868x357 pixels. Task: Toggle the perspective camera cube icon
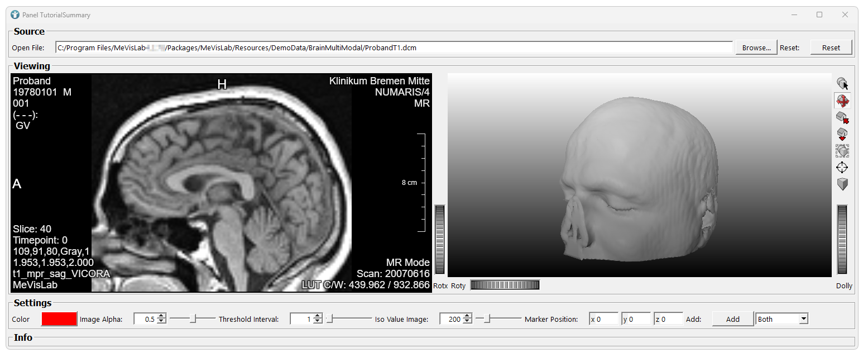pos(842,184)
